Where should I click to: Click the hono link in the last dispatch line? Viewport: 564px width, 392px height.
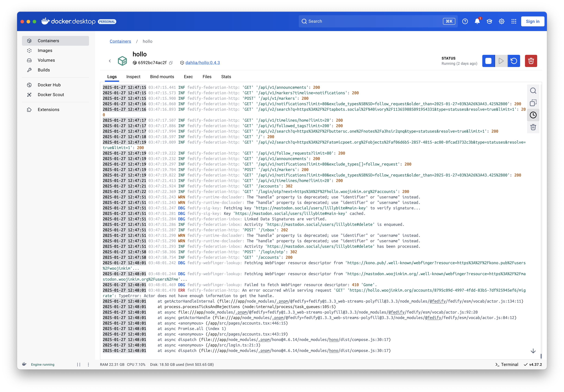coord(334,351)
